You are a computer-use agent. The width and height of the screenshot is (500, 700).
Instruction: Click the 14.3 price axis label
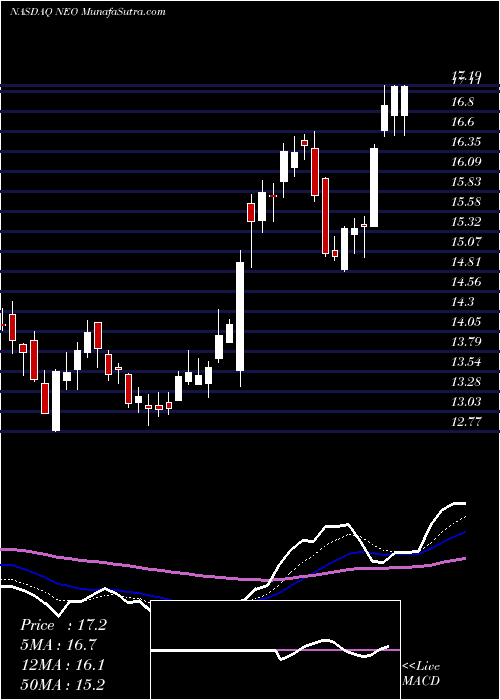463,302
